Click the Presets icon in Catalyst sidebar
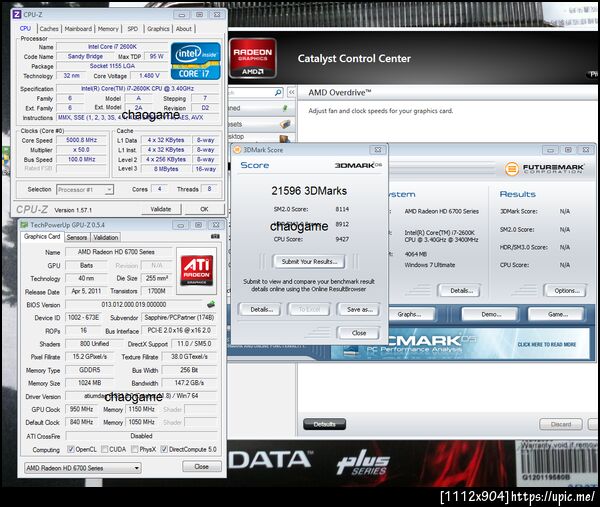Screen dimensions: 600x507 click(x=285, y=124)
